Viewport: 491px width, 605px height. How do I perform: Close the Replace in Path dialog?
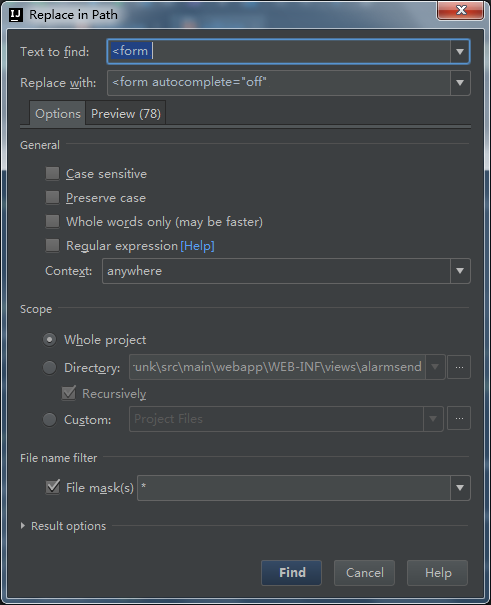pos(460,10)
